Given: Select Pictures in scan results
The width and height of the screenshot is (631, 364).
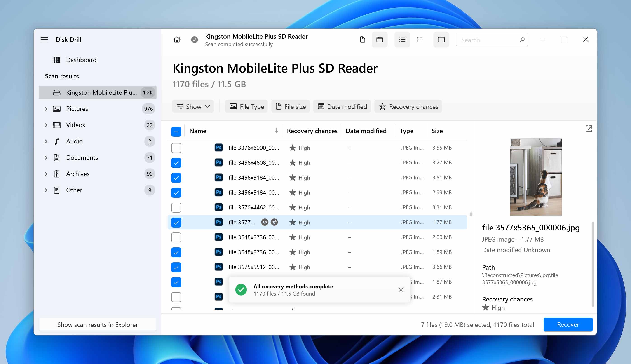Looking at the screenshot, I should 97,109.
